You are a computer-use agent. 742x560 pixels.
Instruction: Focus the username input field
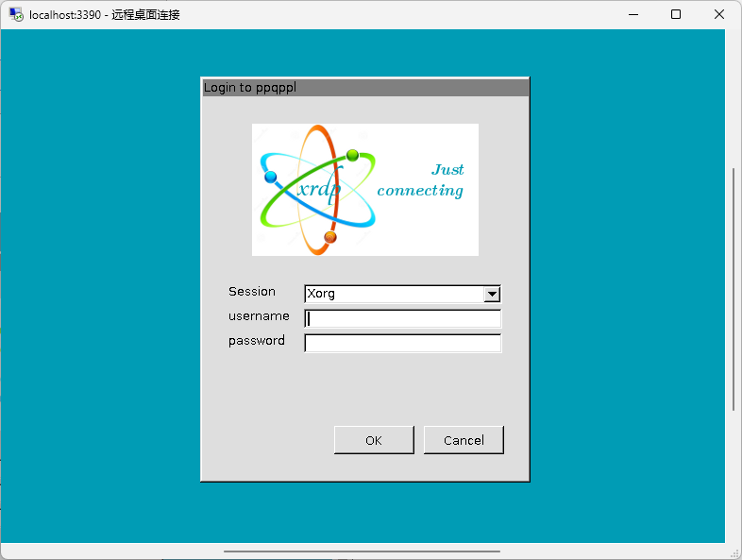point(403,318)
